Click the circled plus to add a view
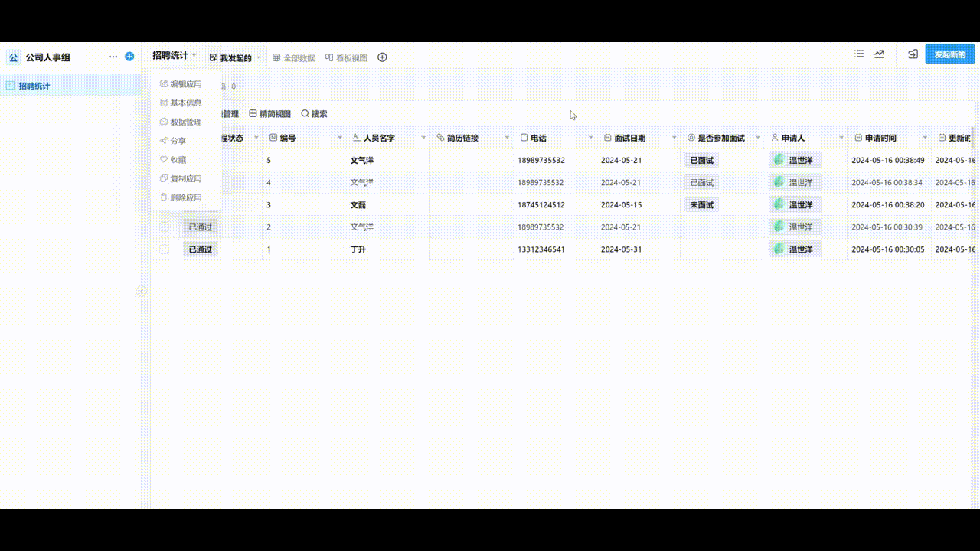Viewport: 980px width, 551px height. 382,57
